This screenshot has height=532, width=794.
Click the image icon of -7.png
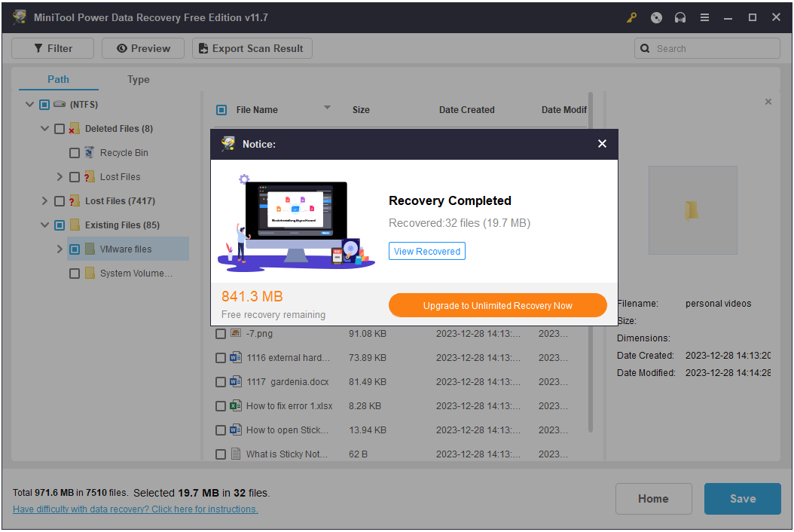[x=236, y=333]
